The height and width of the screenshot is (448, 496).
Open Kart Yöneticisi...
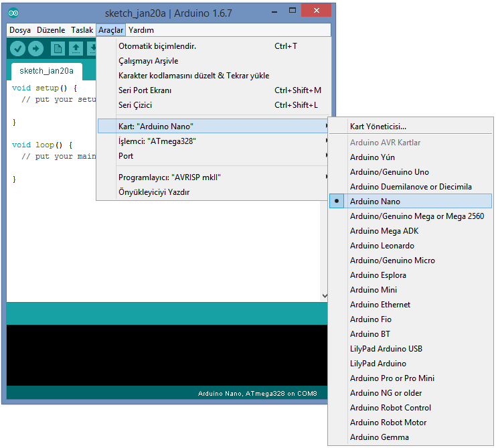click(x=410, y=127)
